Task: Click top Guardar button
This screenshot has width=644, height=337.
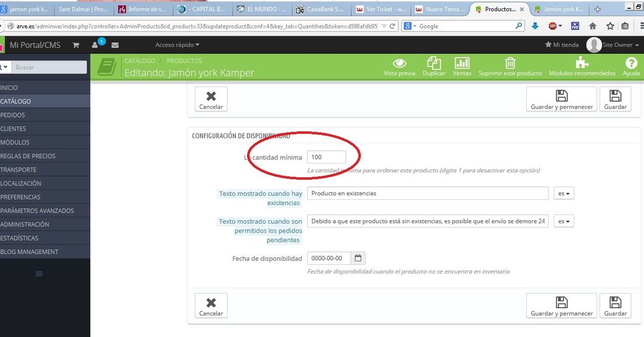Action: pyautogui.click(x=615, y=99)
